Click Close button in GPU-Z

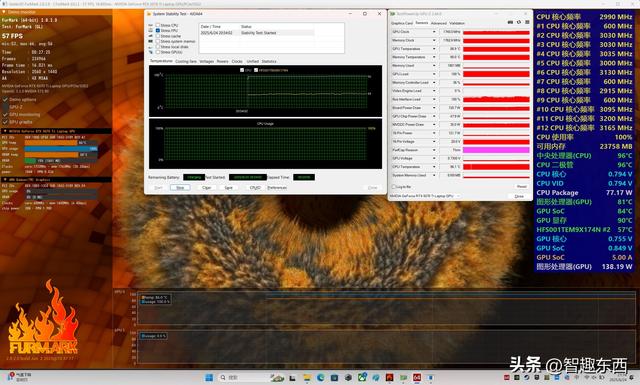pyautogui.click(x=519, y=196)
